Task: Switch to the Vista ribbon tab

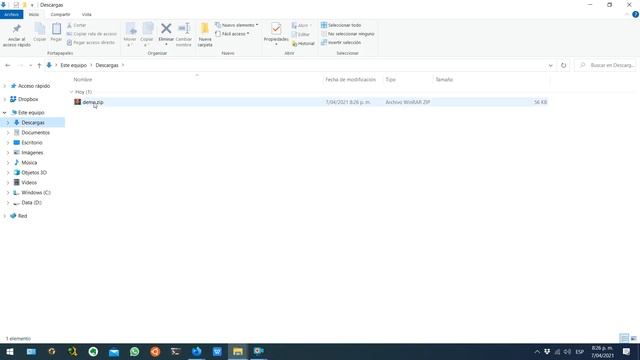Action: [x=87, y=14]
